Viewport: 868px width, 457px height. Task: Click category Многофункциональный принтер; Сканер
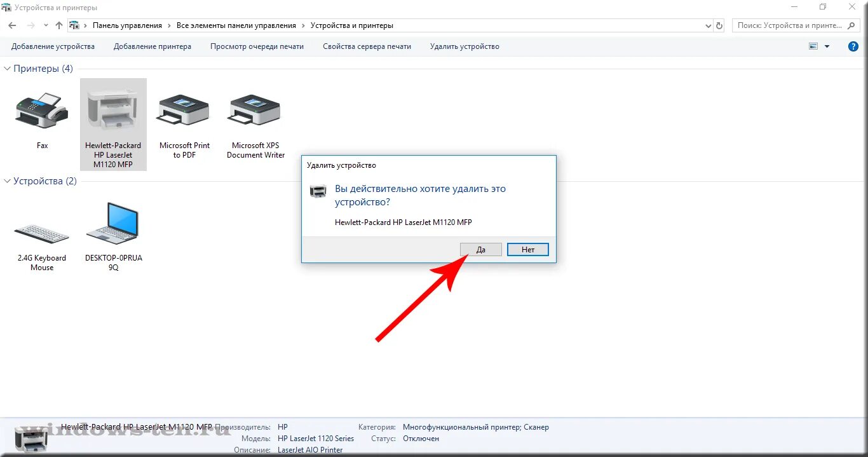tap(476, 427)
